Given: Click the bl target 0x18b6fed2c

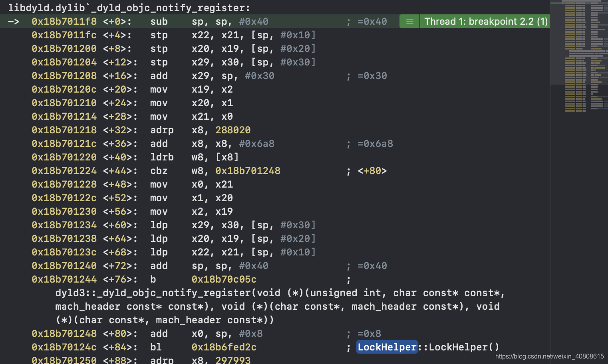Looking at the screenshot, I should coord(224,347).
